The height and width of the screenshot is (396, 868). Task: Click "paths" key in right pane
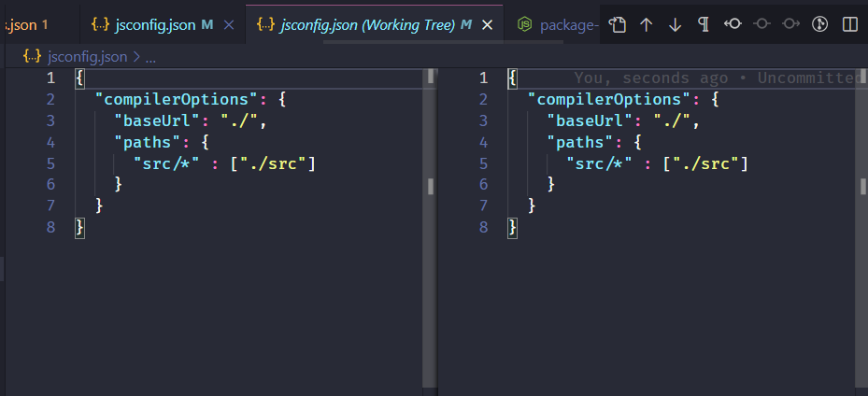580,143
